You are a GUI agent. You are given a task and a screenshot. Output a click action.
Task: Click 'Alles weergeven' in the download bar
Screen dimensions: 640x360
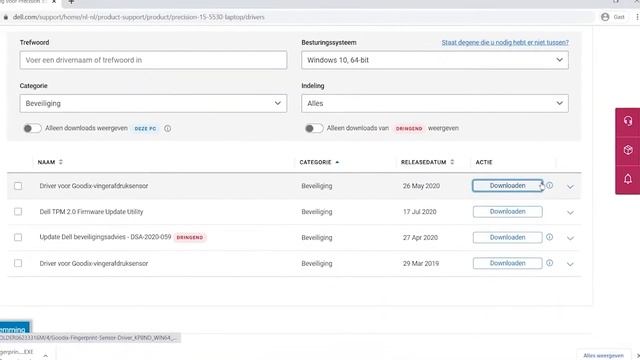tap(603, 356)
